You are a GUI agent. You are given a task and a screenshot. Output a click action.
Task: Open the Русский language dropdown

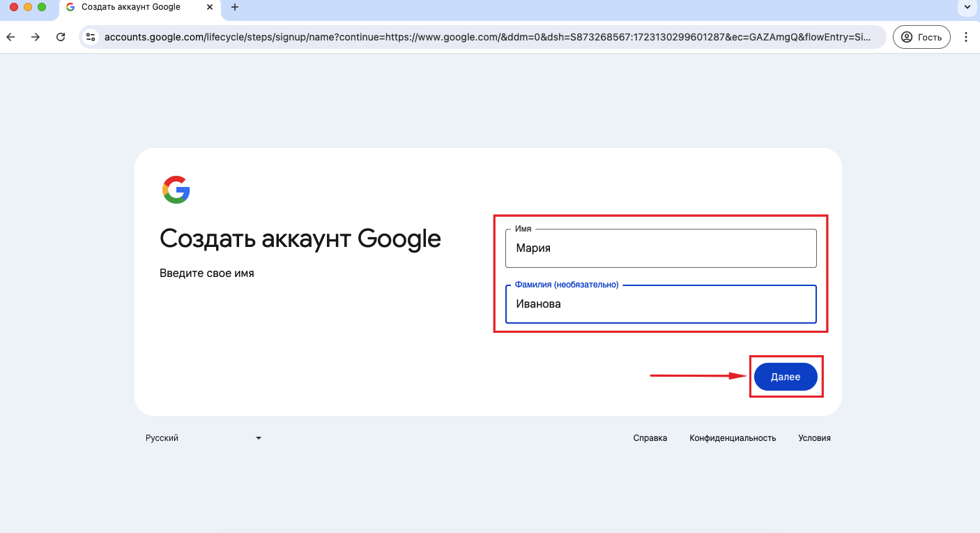coord(204,438)
